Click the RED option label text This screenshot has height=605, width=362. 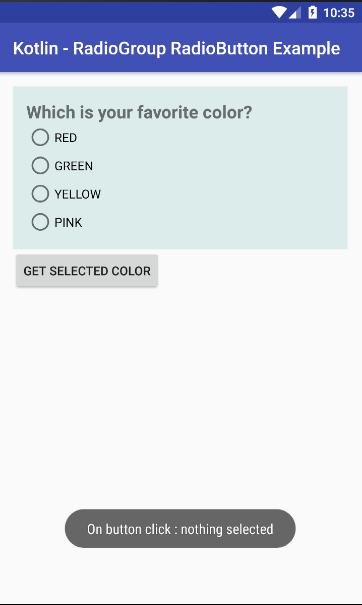pos(66,138)
